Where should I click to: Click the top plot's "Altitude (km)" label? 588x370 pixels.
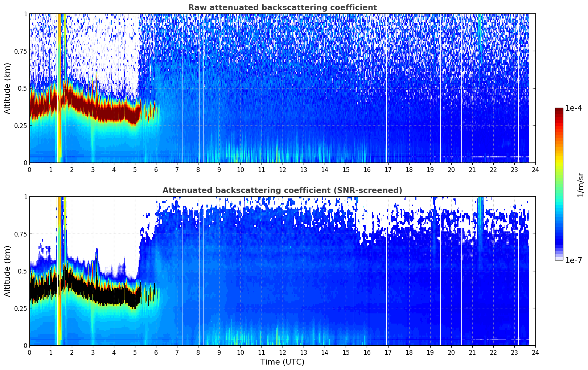click(8, 88)
